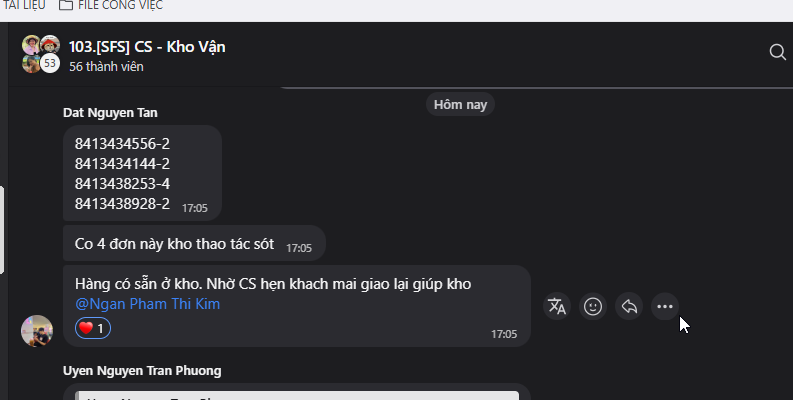Click the @Ngan Pham Thi Kim mention
This screenshot has height=400, width=793.
click(147, 304)
